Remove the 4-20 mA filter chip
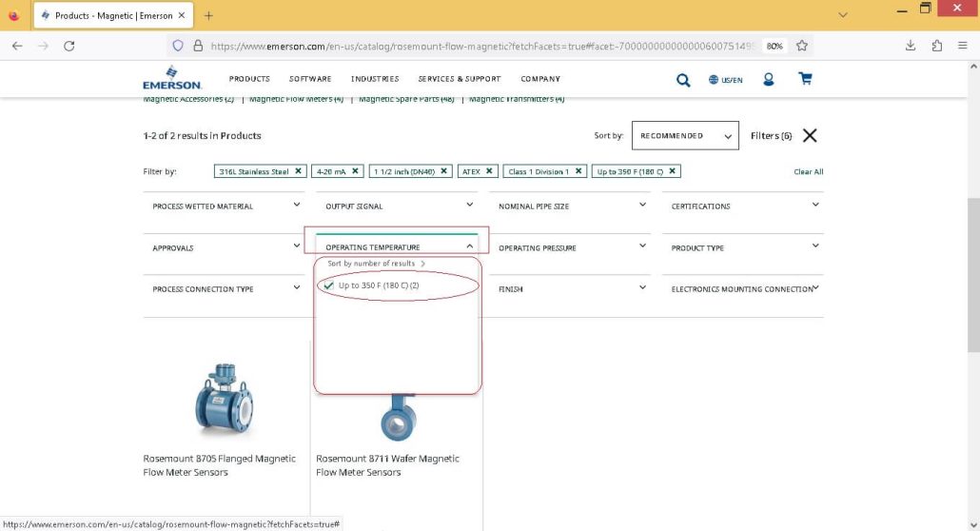Image resolution: width=980 pixels, height=531 pixels. pos(355,170)
